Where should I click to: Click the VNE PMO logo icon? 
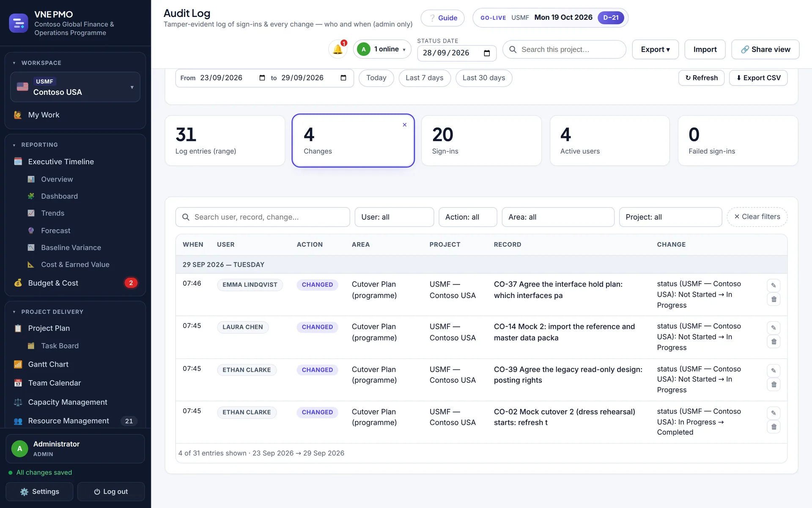pos(19,23)
